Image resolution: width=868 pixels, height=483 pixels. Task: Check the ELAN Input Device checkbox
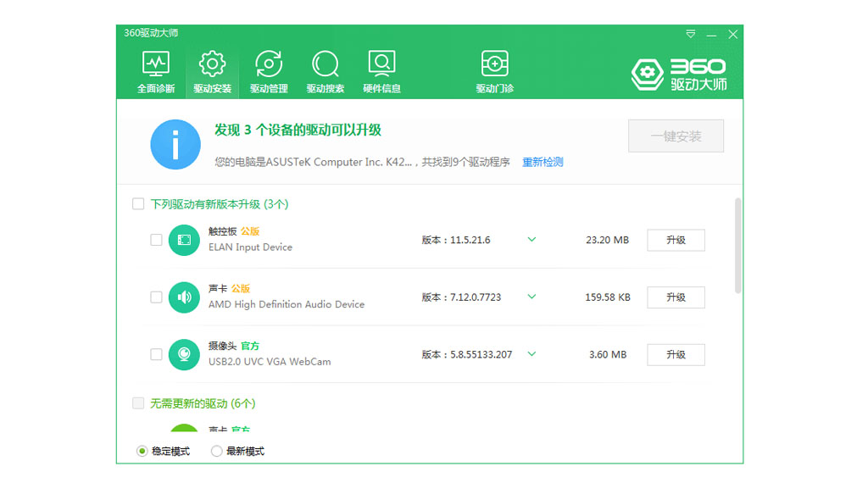(x=156, y=240)
